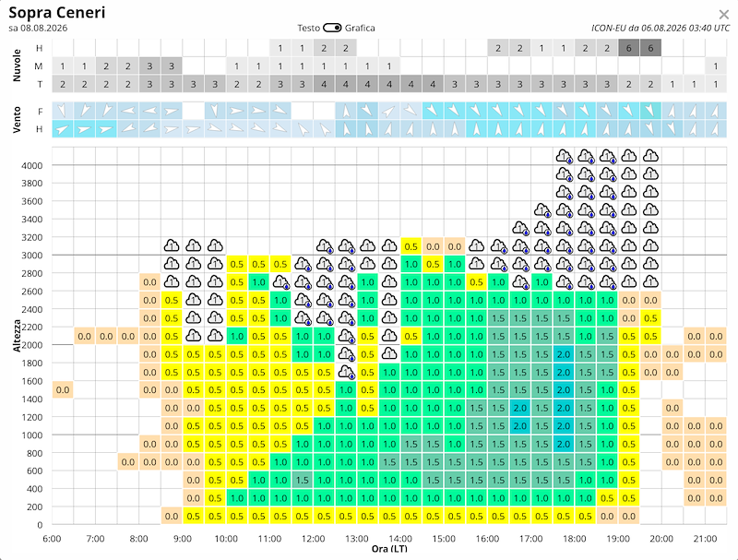This screenshot has width=738, height=560.
Task: Click 0.0 cell at 21:00, 200–400 m
Action: point(716,498)
